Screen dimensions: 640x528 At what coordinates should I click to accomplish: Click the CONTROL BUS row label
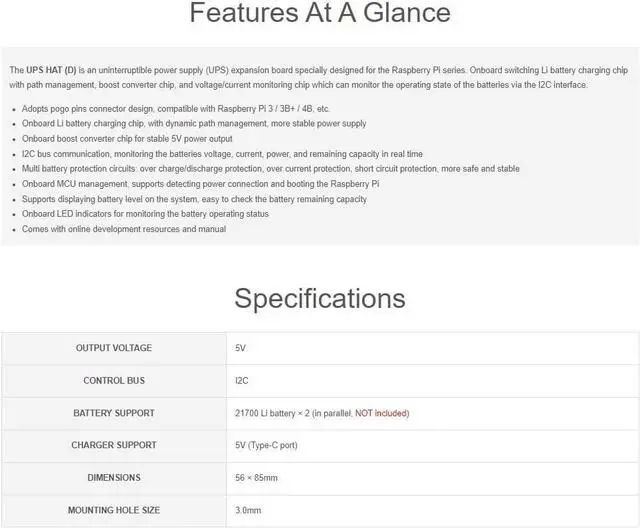pos(114,381)
